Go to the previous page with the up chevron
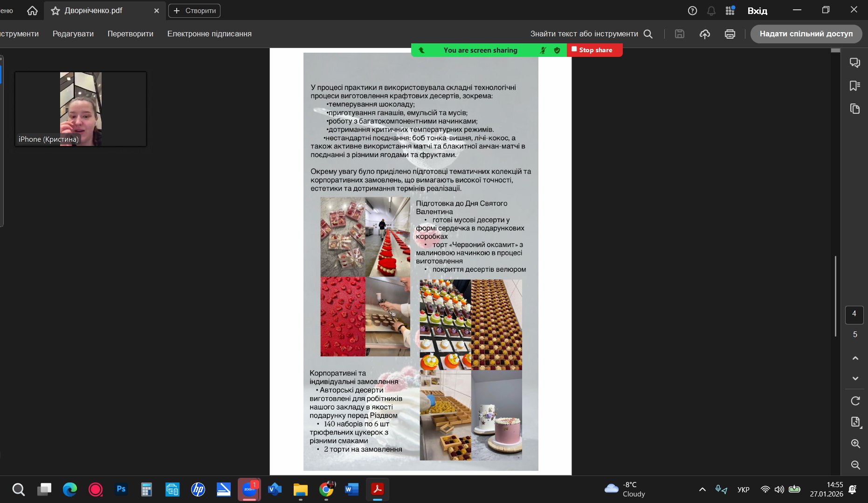Screen dimensions: 868x503 pyautogui.click(x=855, y=358)
